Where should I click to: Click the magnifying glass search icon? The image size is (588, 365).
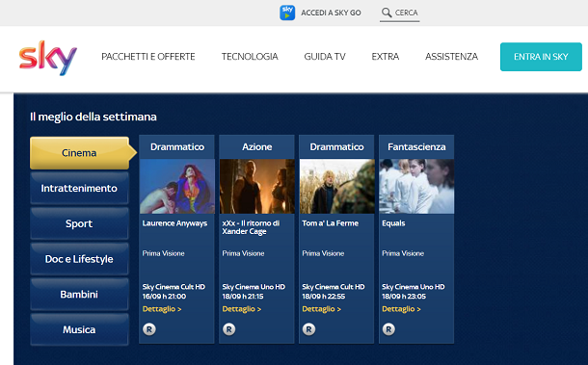click(x=387, y=13)
